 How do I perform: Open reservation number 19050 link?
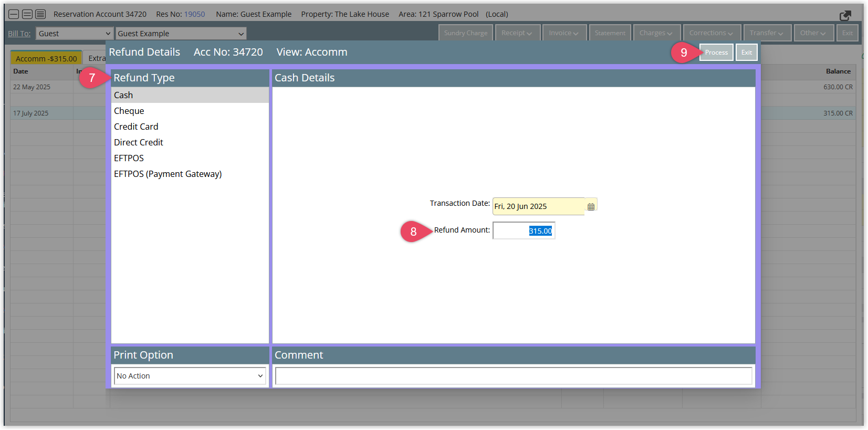[195, 14]
